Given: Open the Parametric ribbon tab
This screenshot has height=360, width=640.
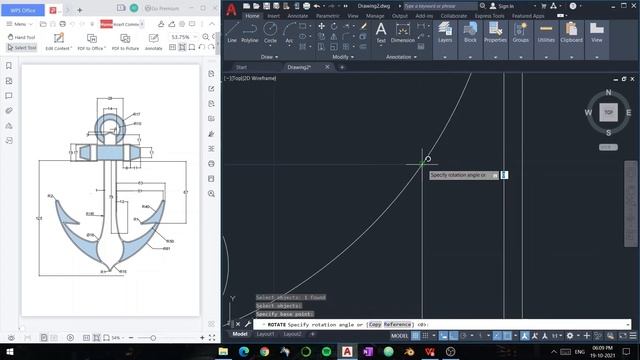Looking at the screenshot, I should 327,16.
